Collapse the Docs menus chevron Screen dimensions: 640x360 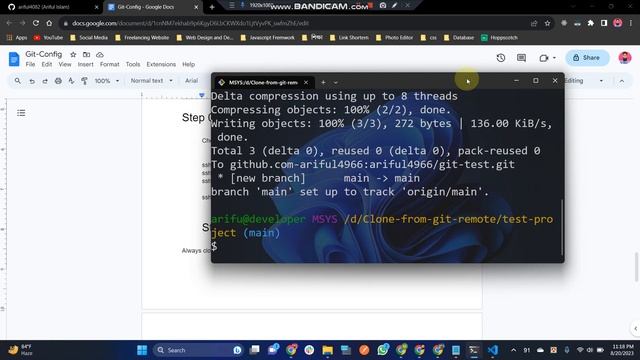pyautogui.click(x=622, y=81)
